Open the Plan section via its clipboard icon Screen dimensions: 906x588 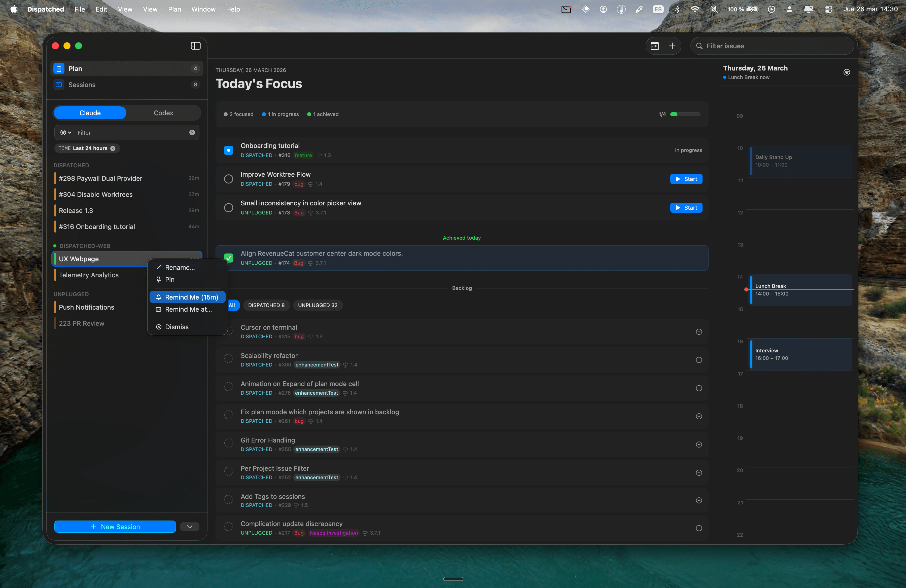pos(59,68)
